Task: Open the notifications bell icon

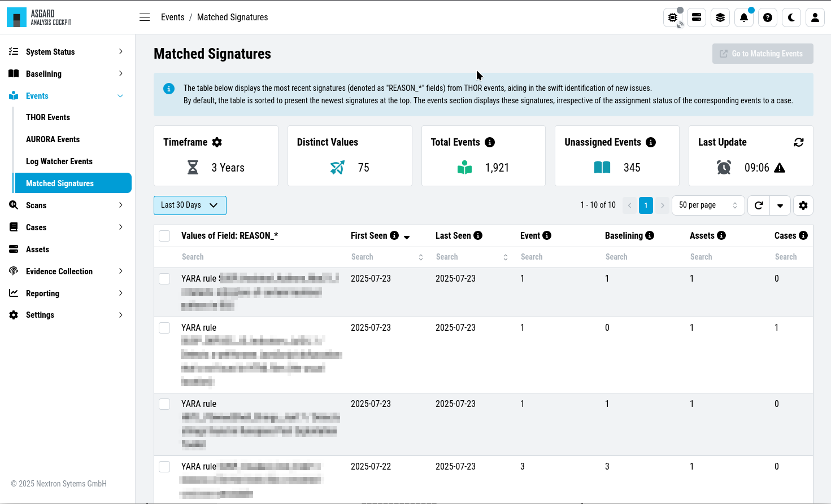Action: click(744, 17)
